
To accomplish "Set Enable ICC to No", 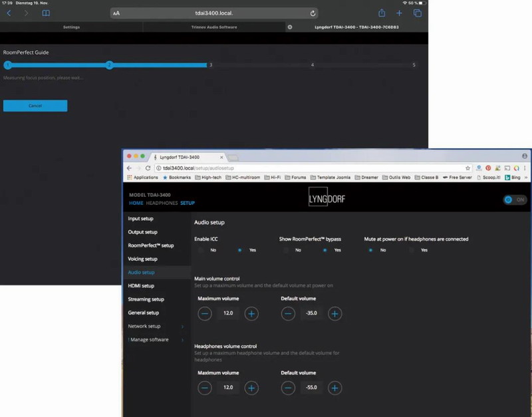I will pos(201,250).
